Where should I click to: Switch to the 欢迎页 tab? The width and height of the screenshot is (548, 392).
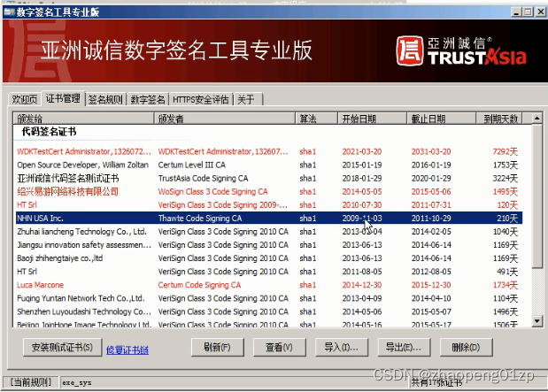(24, 99)
